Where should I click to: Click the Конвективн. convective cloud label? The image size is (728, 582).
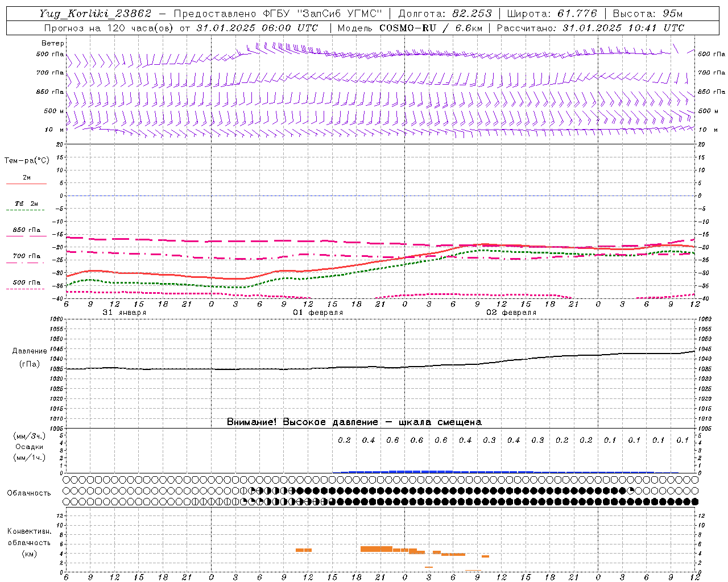tap(29, 531)
